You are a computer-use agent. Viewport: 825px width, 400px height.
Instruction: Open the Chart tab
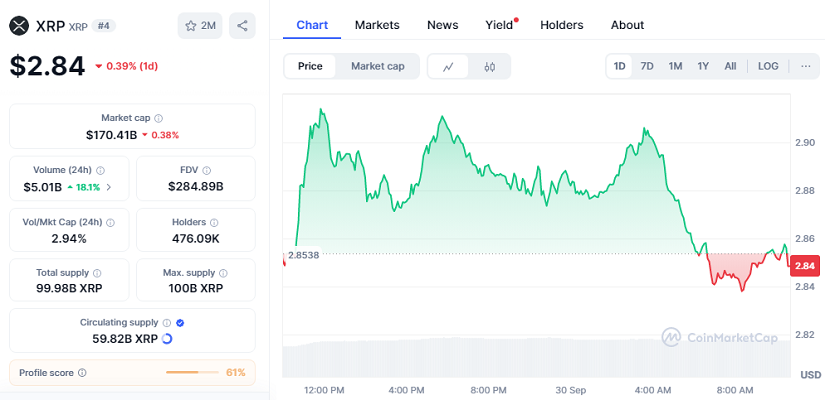[312, 25]
